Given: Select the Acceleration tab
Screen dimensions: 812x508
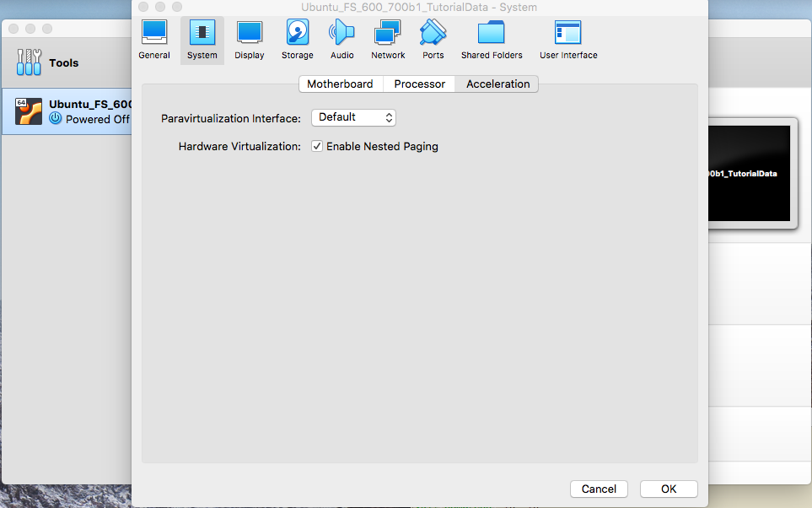Looking at the screenshot, I should click(x=497, y=84).
